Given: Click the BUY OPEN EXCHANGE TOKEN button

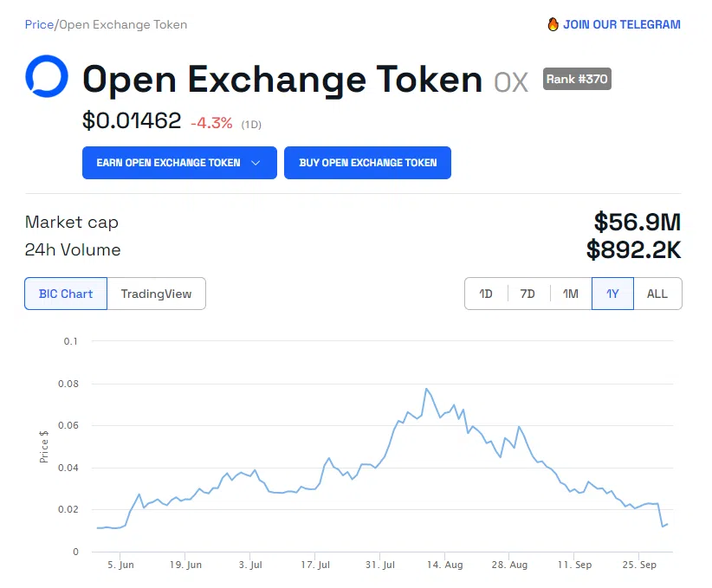Looking at the screenshot, I should click(367, 163).
